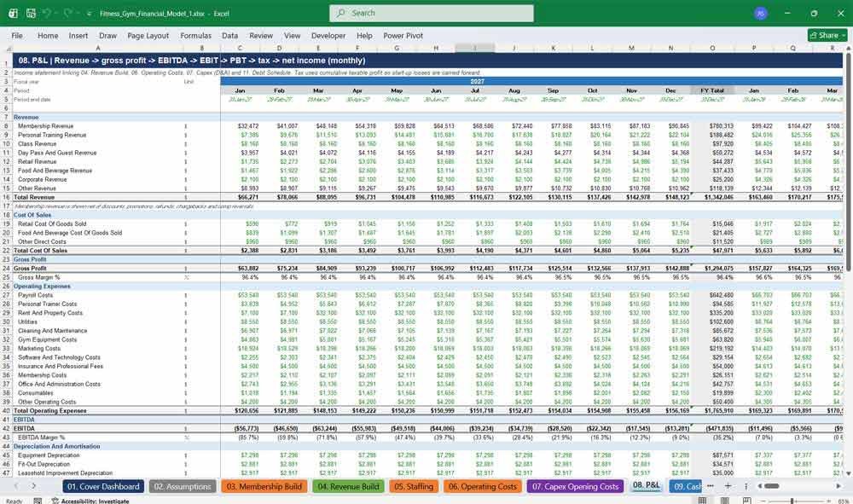This screenshot has width=853, height=504.
Task: Click the previous sheet navigation arrow
Action: 16,486
